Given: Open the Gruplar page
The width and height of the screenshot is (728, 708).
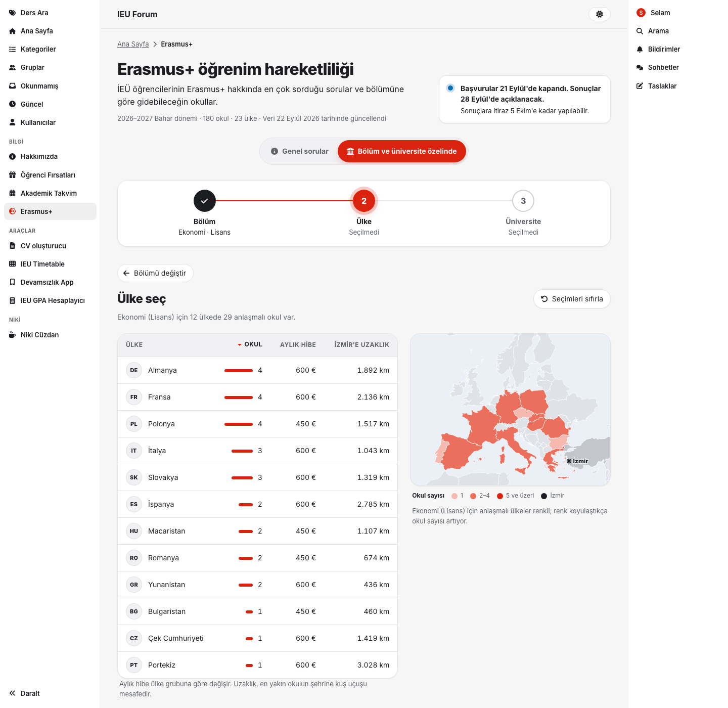Looking at the screenshot, I should coord(50,67).
